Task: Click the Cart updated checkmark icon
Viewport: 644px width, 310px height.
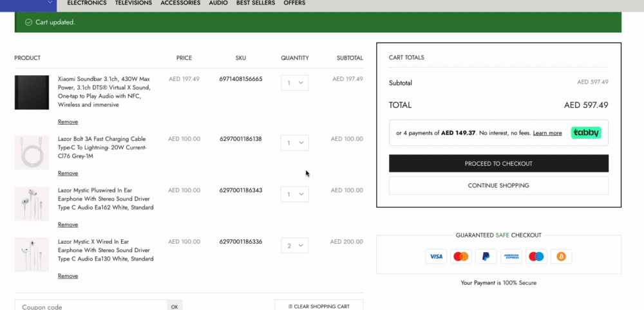Action: pyautogui.click(x=28, y=22)
